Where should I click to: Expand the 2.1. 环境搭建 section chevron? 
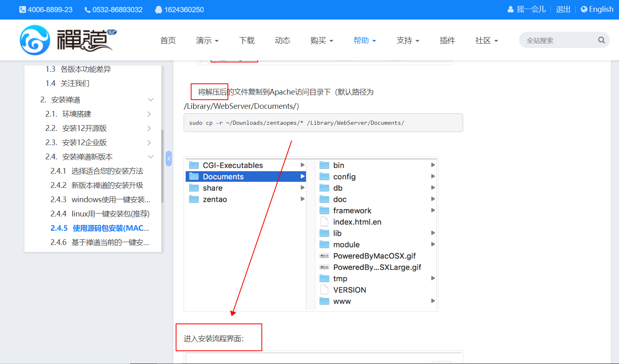coord(149,114)
